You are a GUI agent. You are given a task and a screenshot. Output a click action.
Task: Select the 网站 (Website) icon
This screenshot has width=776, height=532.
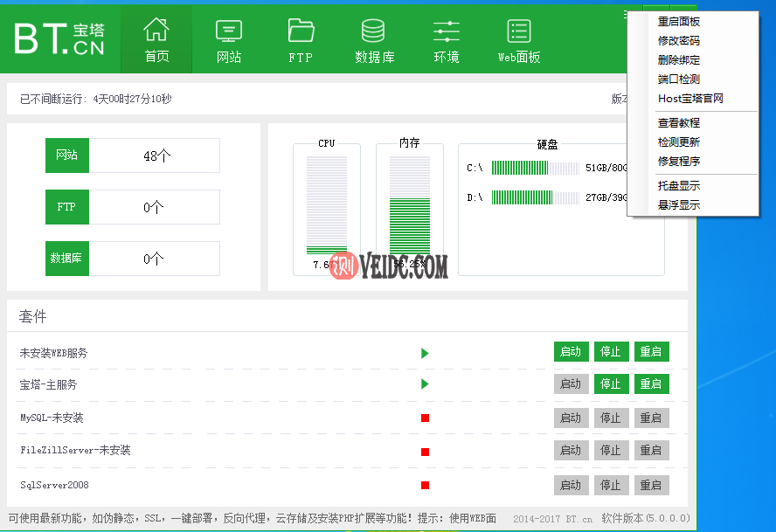coord(228,38)
